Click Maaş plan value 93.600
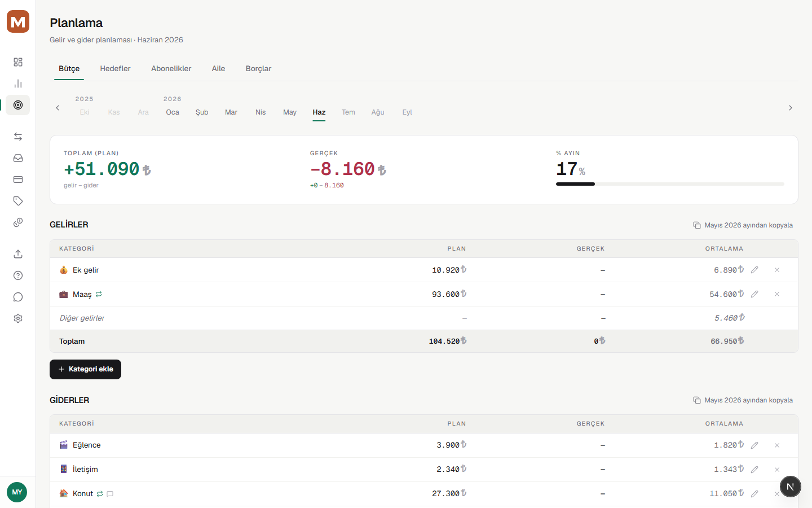 coord(449,294)
